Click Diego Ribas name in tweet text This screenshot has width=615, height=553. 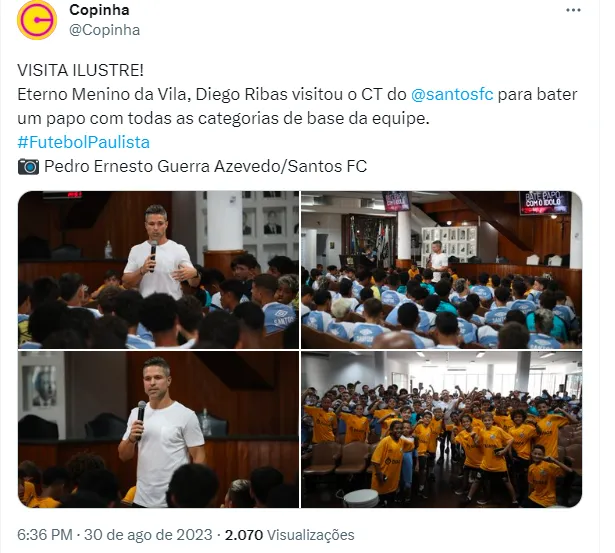click(x=242, y=95)
